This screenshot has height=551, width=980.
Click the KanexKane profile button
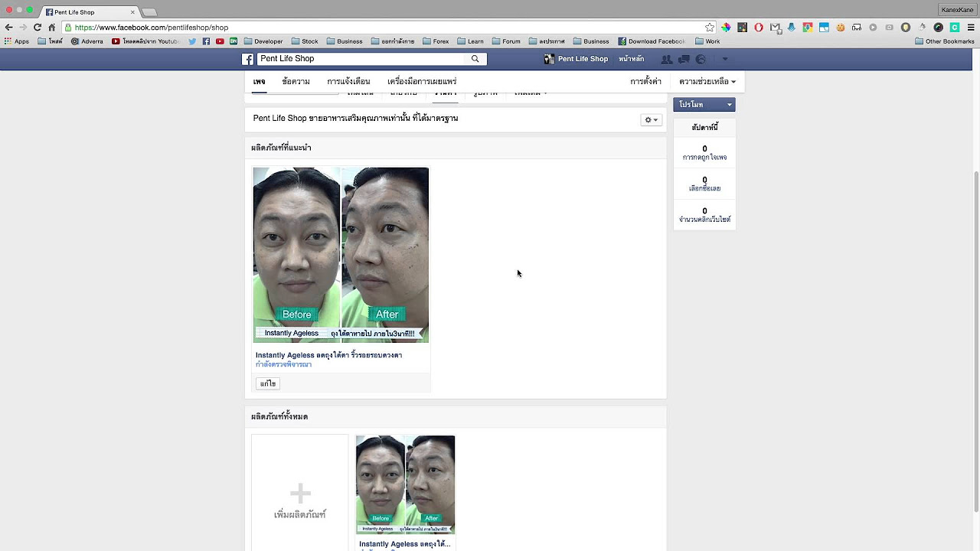[x=957, y=10]
